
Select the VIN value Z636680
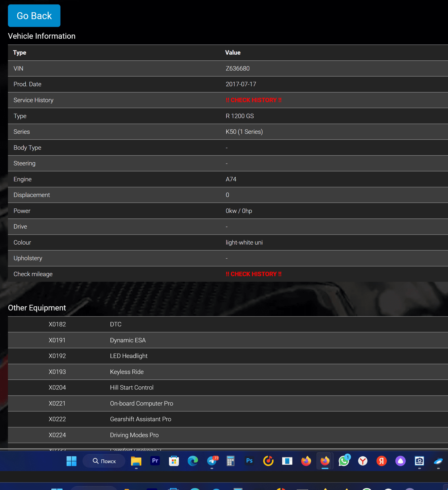click(x=238, y=69)
